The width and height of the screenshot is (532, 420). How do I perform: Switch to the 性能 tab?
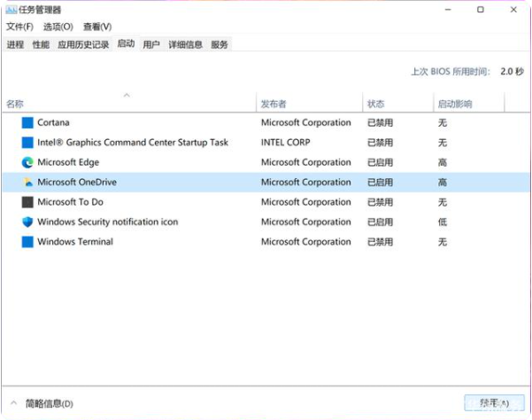(x=41, y=44)
